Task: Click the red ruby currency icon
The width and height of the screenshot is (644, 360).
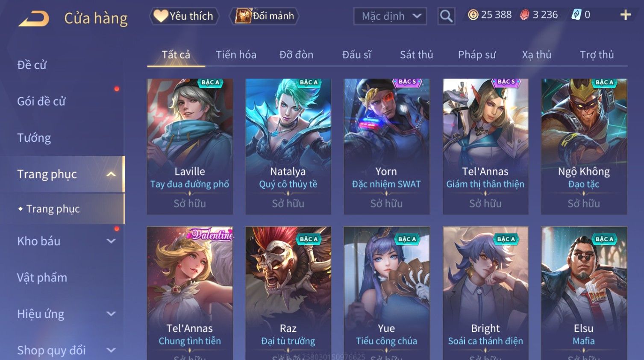Action: pos(524,15)
